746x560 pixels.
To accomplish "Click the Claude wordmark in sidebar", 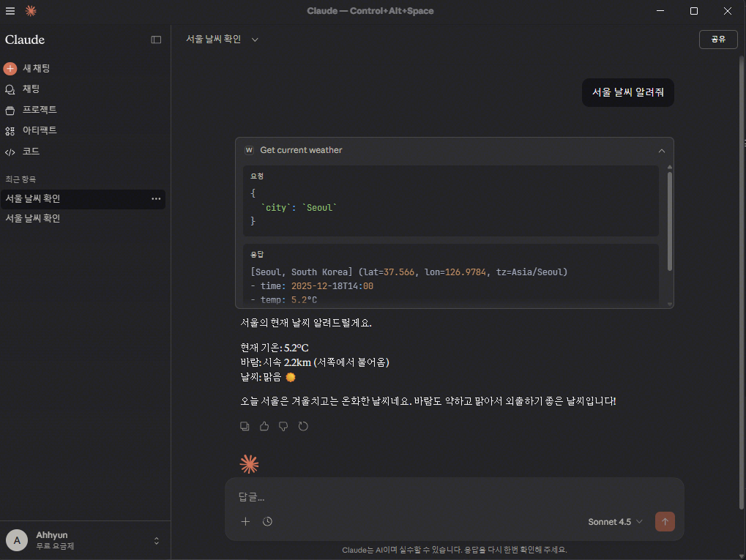I will pyautogui.click(x=25, y=40).
